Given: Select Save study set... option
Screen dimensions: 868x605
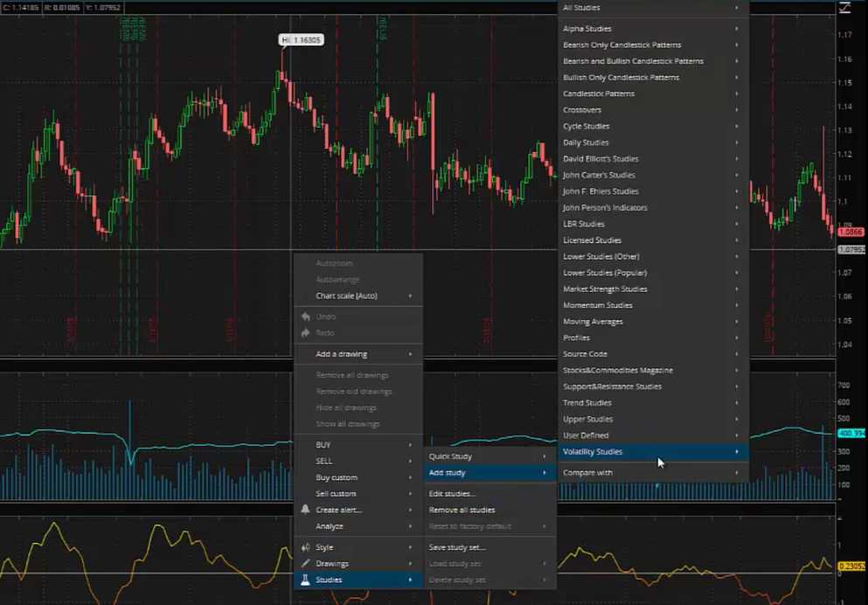Looking at the screenshot, I should 456,547.
